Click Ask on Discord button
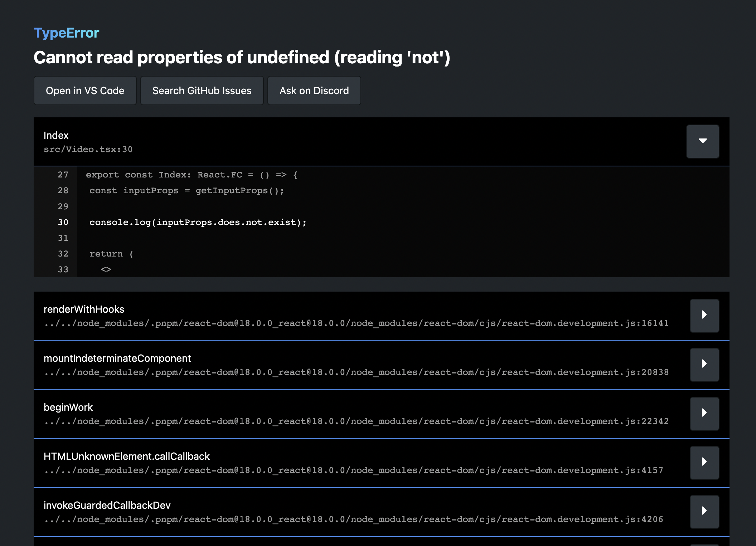The width and height of the screenshot is (756, 546). point(314,91)
